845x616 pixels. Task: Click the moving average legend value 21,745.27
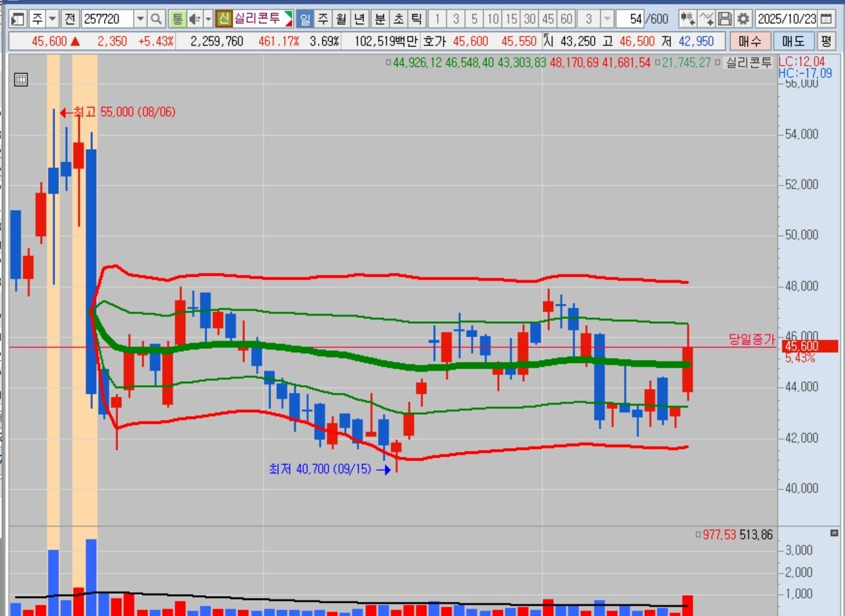click(x=686, y=63)
